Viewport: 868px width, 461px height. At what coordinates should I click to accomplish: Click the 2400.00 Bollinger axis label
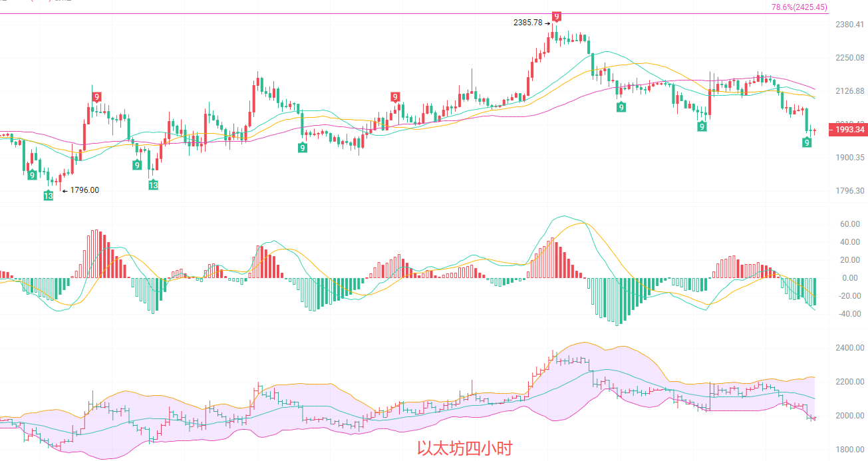coord(849,348)
